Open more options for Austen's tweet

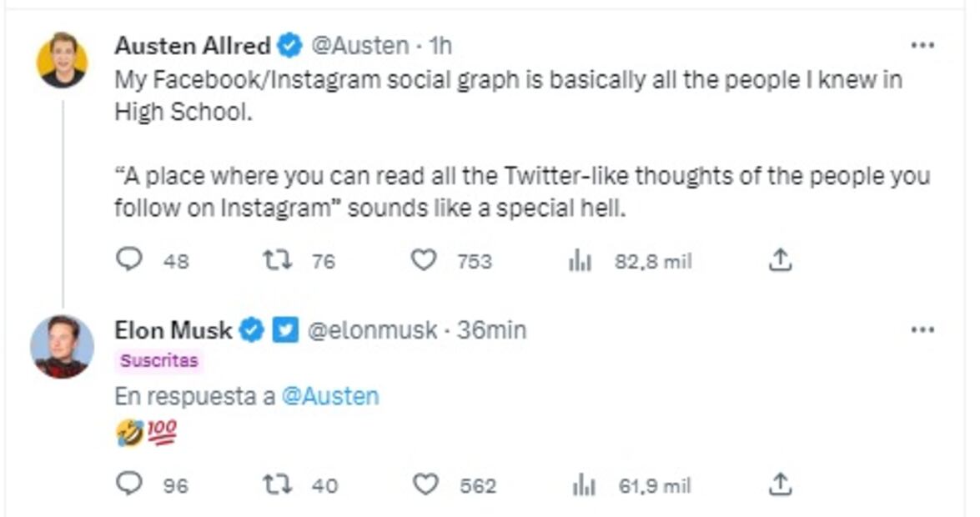[922, 46]
